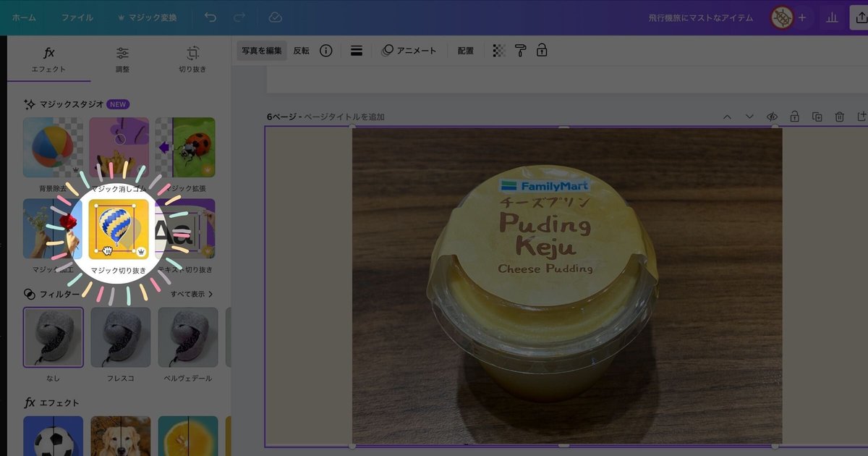Choose the マジック切り抜き balloon tool
The image size is (868, 456).
coord(119,229)
